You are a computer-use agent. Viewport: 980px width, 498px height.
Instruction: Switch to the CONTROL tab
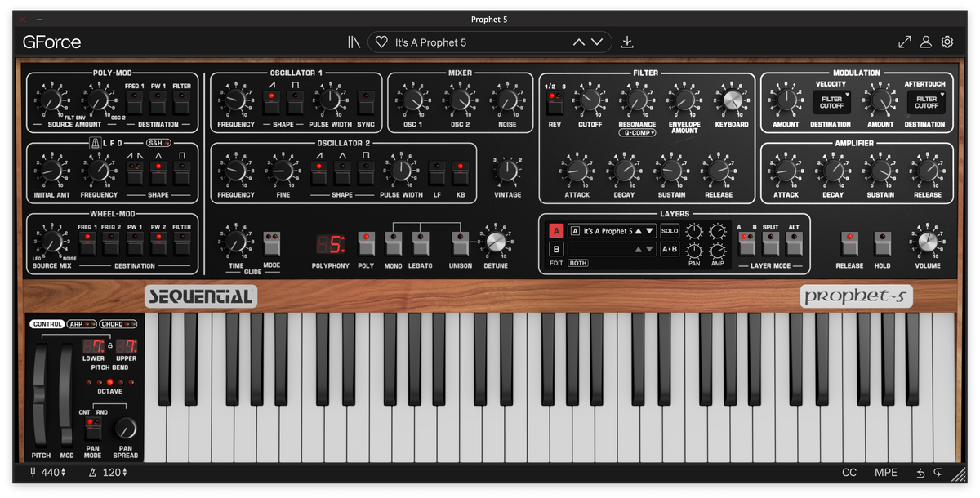(x=47, y=324)
